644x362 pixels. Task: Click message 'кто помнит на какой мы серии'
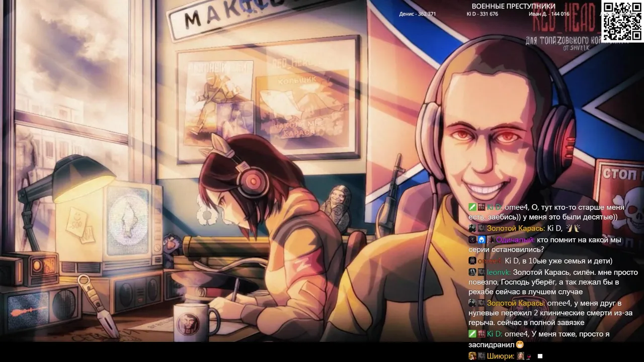[545, 245]
